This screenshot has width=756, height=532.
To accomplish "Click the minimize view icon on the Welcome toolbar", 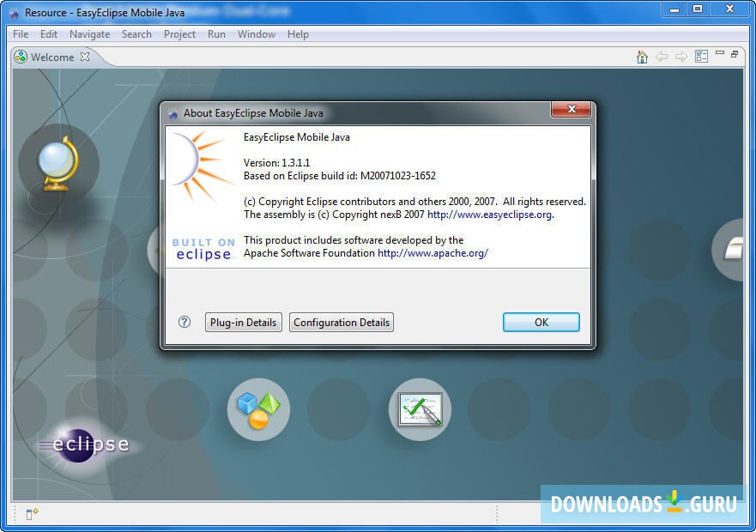I will point(718,53).
